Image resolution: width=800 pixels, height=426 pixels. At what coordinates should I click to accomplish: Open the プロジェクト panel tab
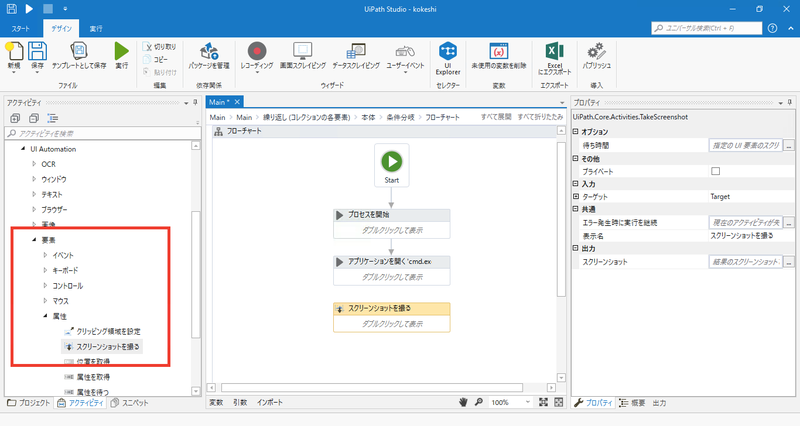point(29,403)
